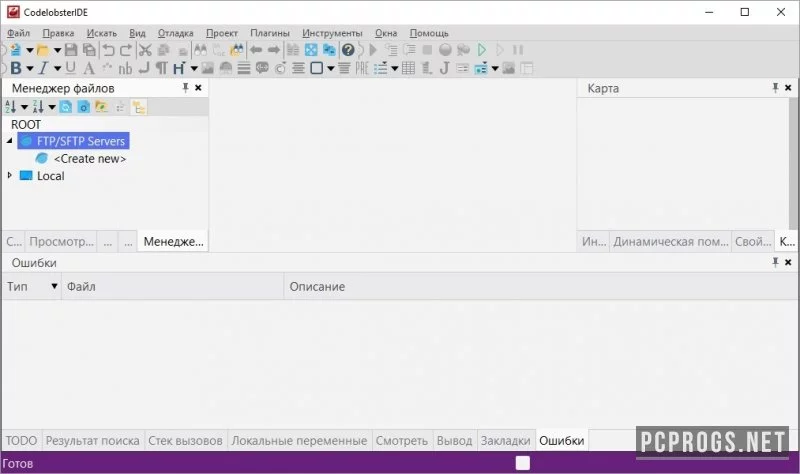Viewport: 800px width, 474px height.
Task: Open the Инструменты menu
Action: tap(332, 33)
